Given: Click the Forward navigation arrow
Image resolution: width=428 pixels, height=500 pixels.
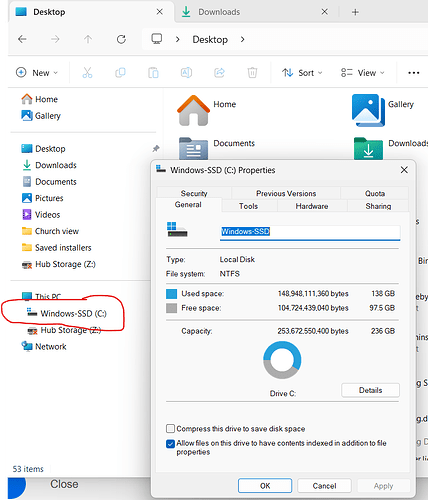Looking at the screenshot, I should click(x=55, y=39).
